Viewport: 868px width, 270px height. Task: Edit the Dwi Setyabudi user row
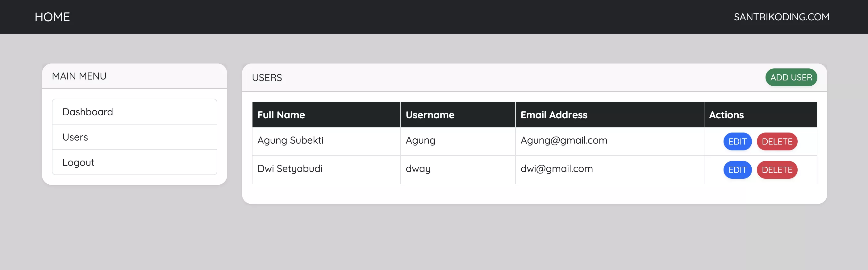[x=737, y=170]
